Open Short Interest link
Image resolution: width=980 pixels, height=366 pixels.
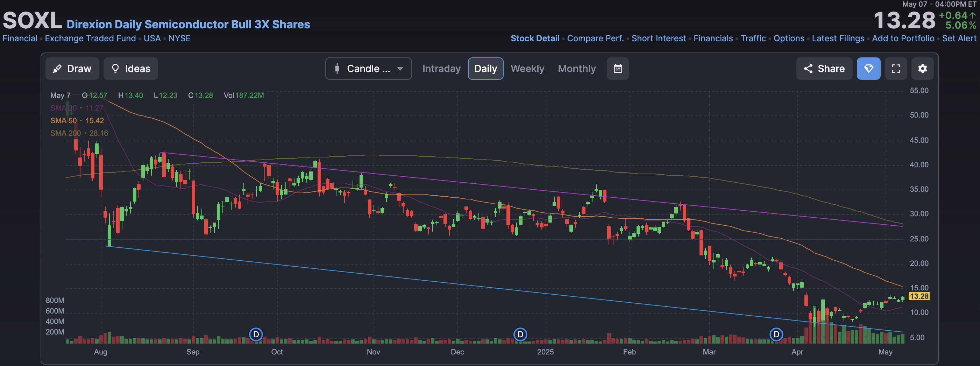pos(659,38)
